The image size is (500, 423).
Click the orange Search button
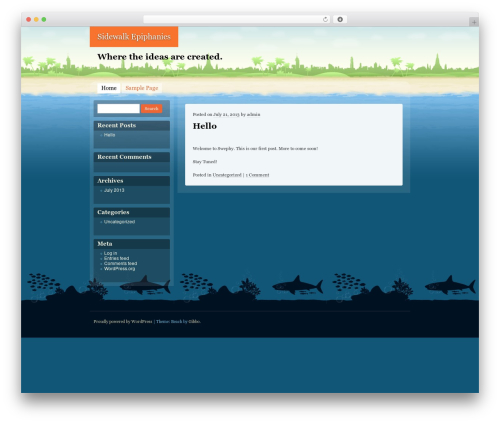click(152, 109)
